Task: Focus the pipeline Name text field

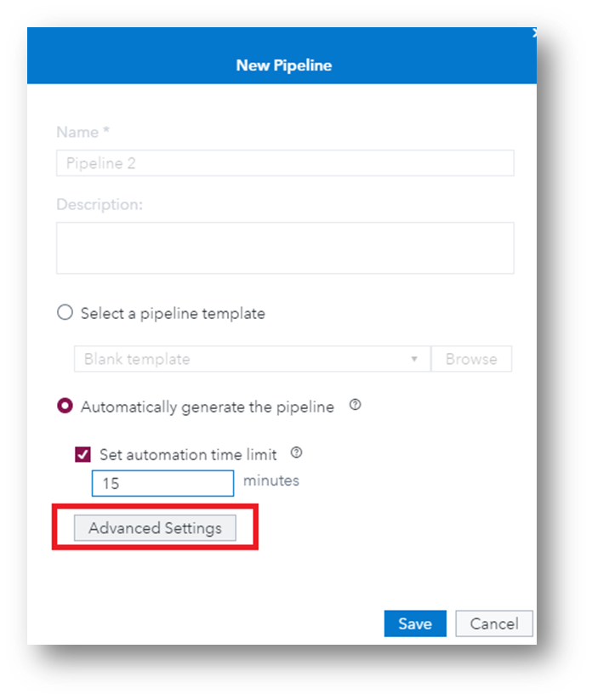Action: coord(284,163)
